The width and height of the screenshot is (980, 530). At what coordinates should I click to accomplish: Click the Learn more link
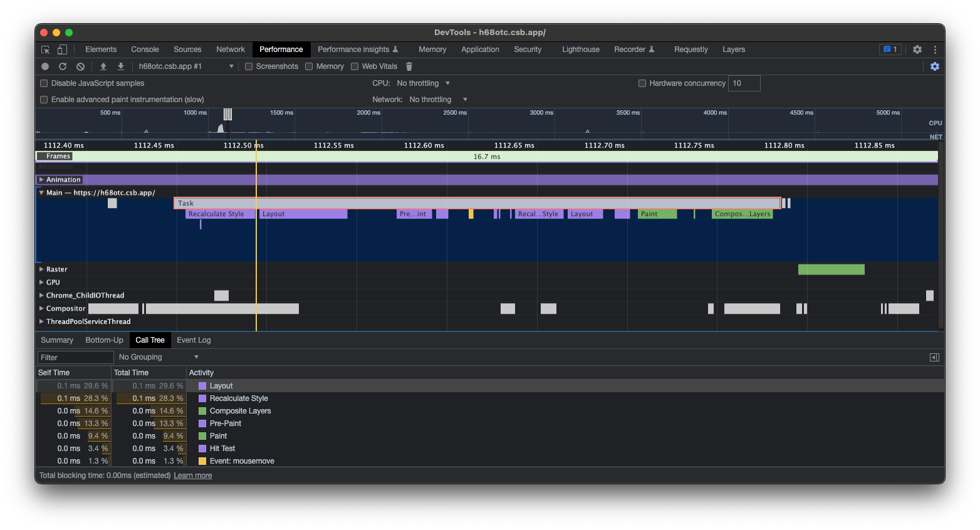pos(192,475)
